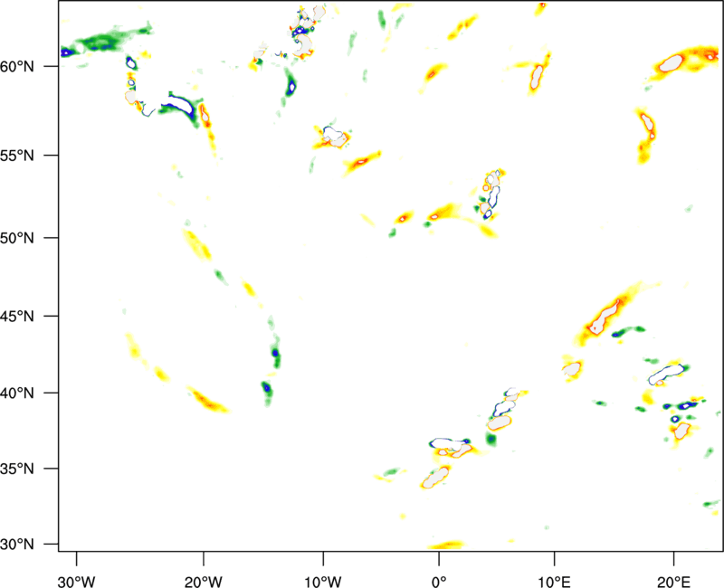Click the 30°W longitude label
Image resolution: width=724 pixels, height=588 pixels.
[77, 582]
